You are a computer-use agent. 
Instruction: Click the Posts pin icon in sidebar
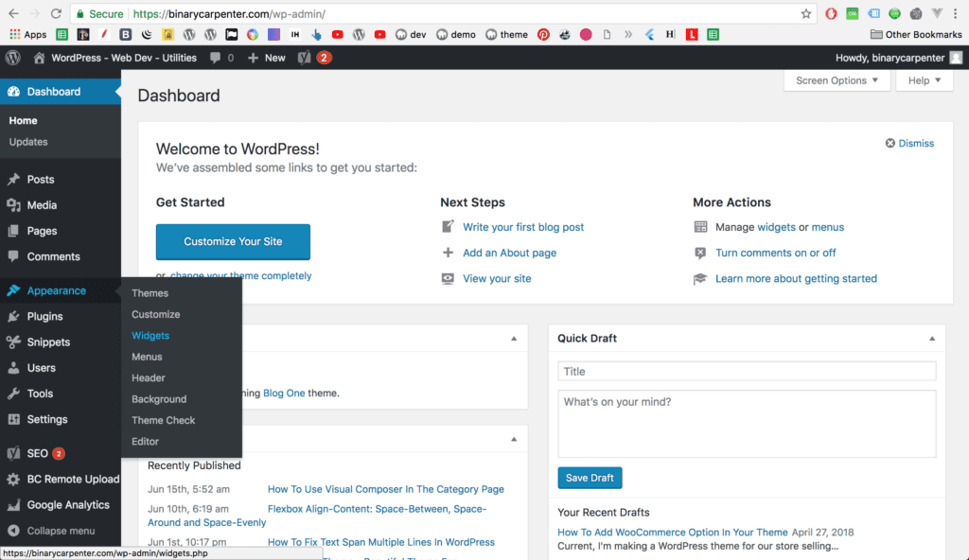(13, 179)
